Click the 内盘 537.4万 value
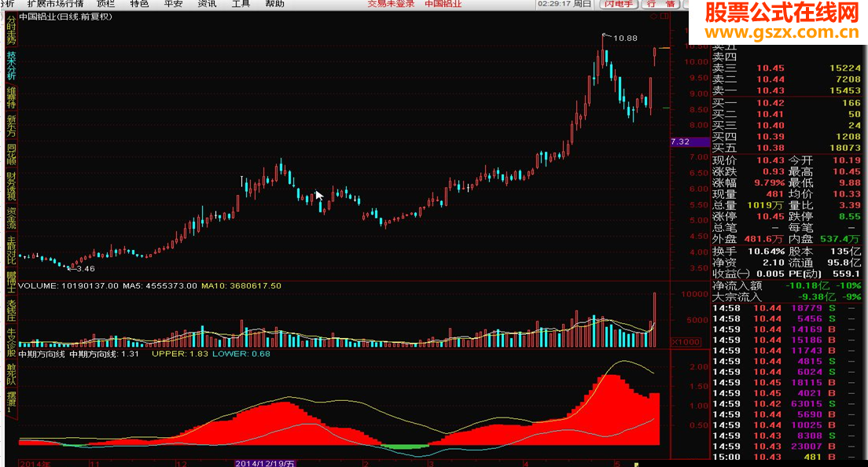Viewport: 868px width, 467px height. click(839, 239)
